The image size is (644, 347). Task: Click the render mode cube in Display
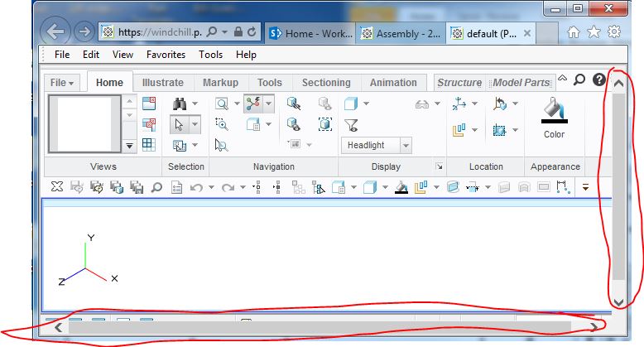tap(351, 104)
